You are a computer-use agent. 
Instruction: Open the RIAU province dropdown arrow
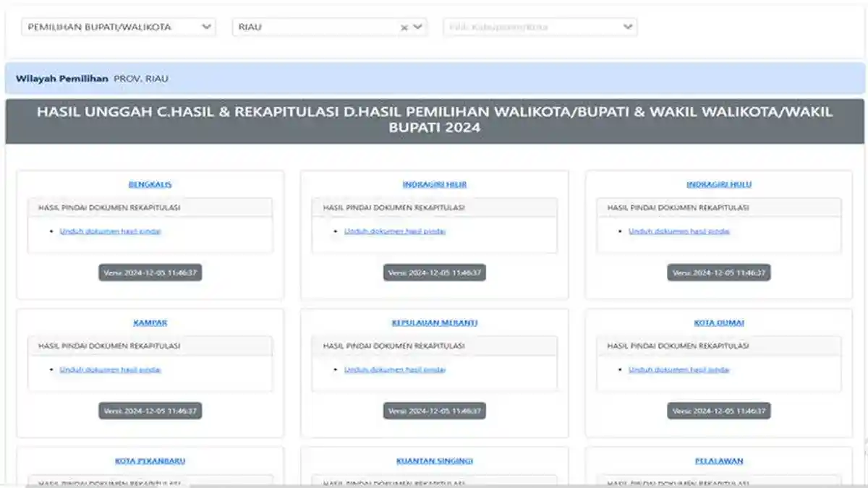(418, 27)
